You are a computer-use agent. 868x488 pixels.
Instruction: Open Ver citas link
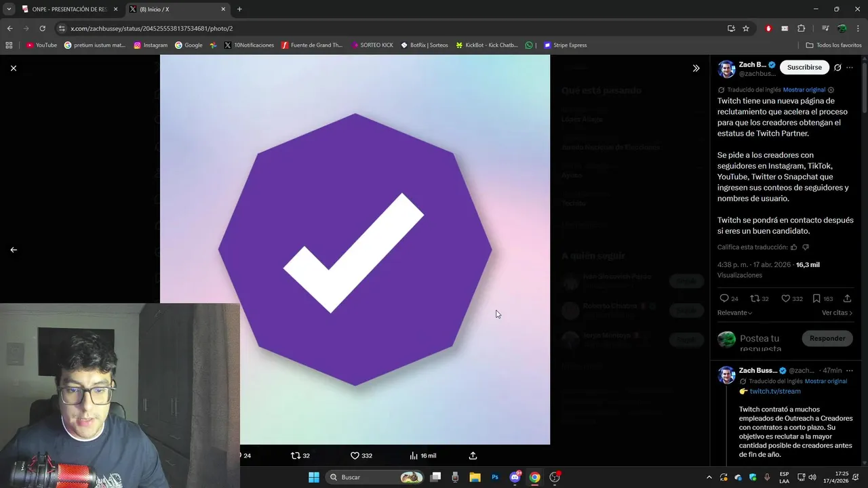tap(837, 312)
